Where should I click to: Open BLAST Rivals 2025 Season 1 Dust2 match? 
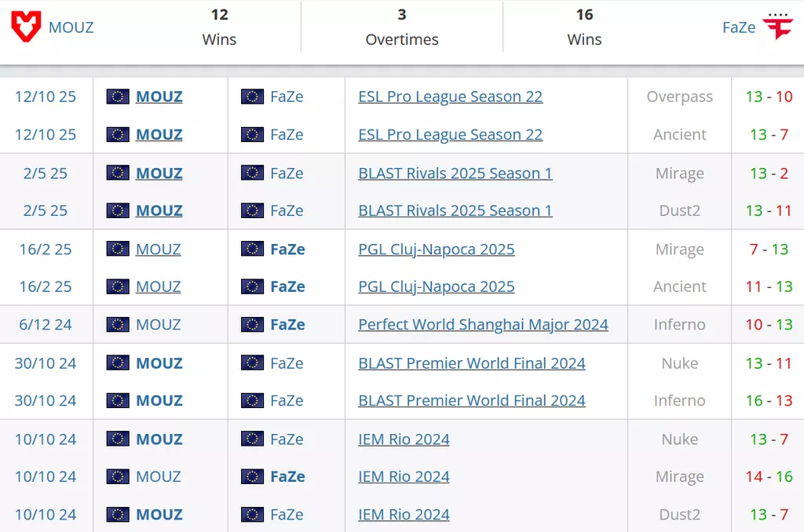[x=455, y=210]
